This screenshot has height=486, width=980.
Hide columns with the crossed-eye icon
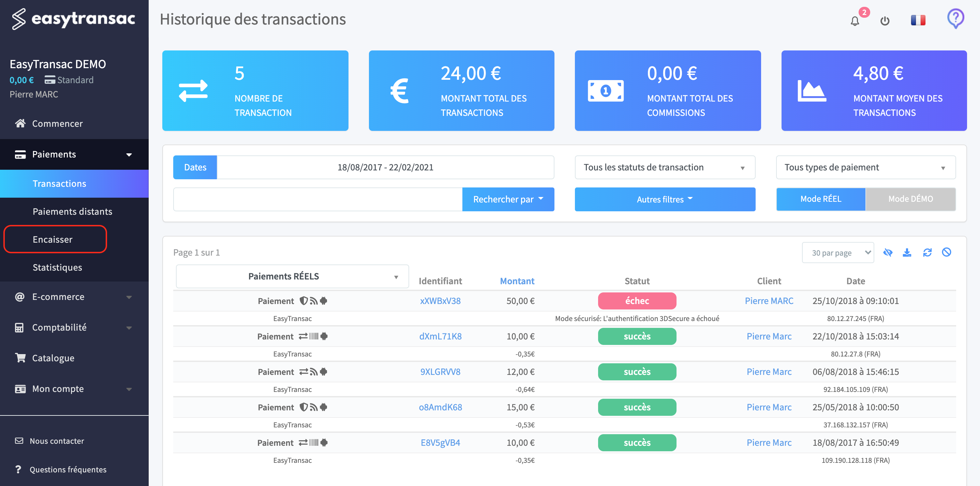(x=888, y=253)
